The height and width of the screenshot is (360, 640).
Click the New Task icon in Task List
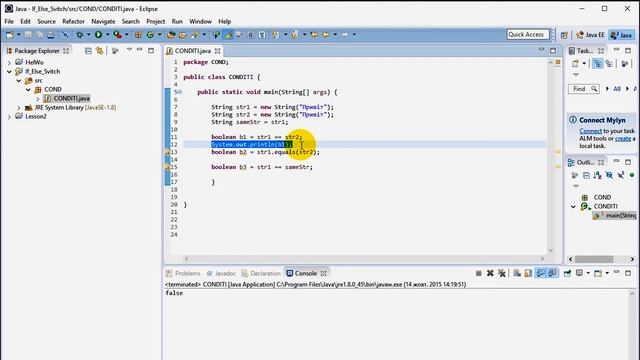[575, 63]
